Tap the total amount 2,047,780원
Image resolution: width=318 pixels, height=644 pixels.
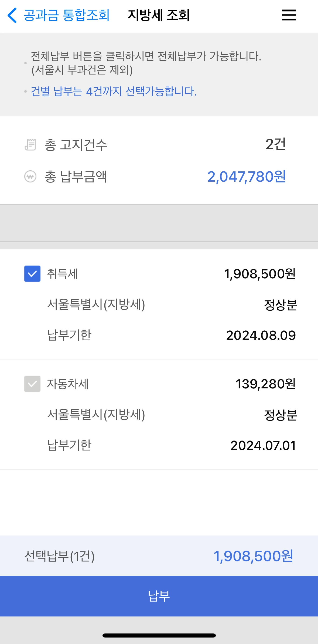(246, 177)
